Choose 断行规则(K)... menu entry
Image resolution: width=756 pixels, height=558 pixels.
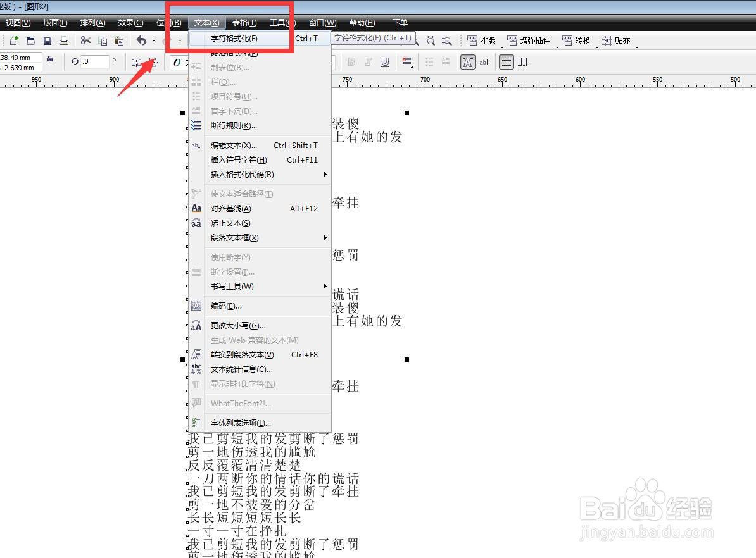click(260, 126)
